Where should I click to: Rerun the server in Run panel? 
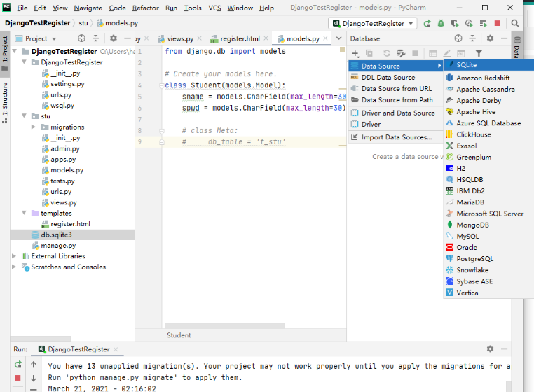point(18,365)
